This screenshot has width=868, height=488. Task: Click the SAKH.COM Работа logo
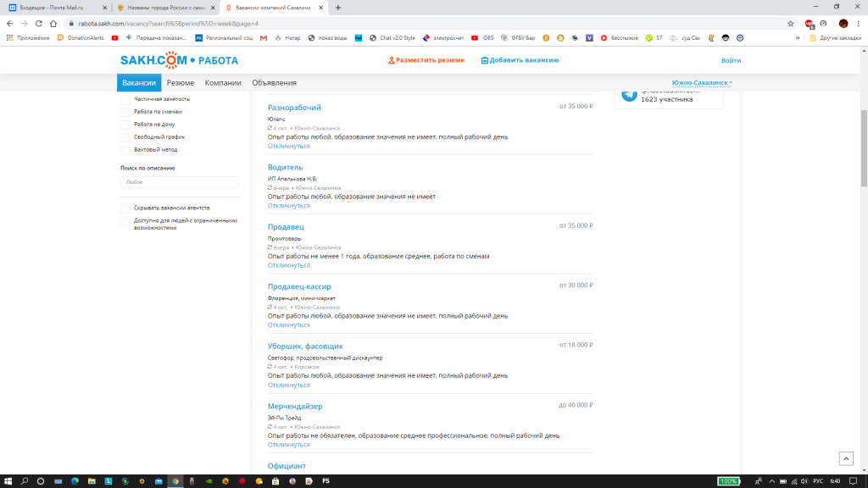click(x=179, y=60)
